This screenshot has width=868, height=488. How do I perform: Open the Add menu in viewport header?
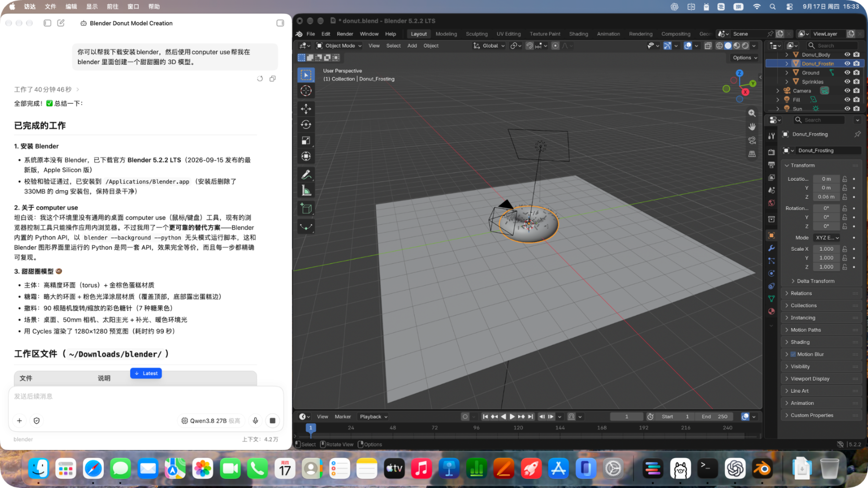[x=412, y=46]
